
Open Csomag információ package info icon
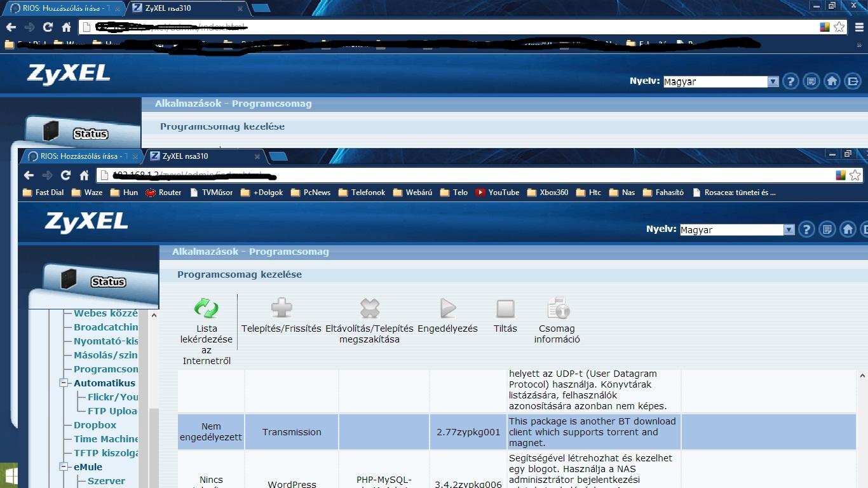click(557, 308)
